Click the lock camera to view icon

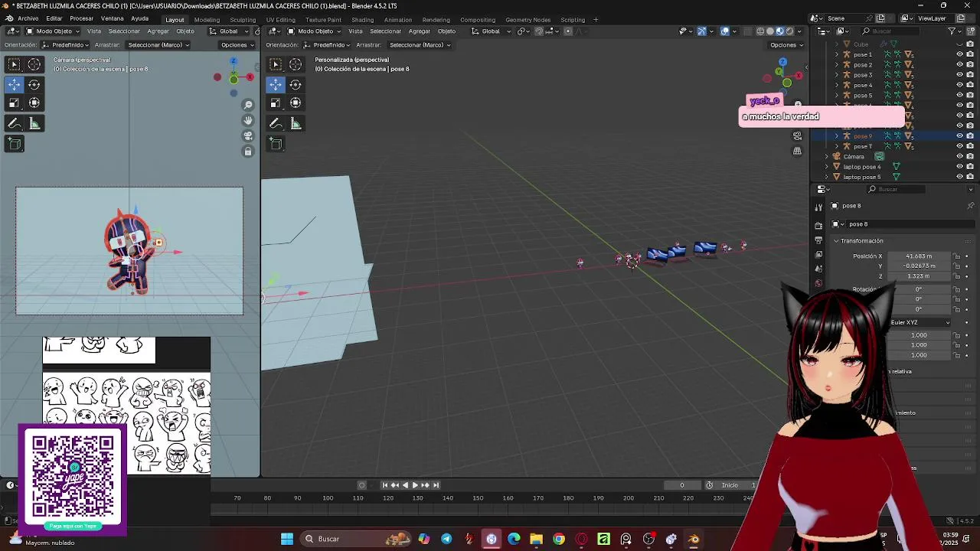click(248, 152)
